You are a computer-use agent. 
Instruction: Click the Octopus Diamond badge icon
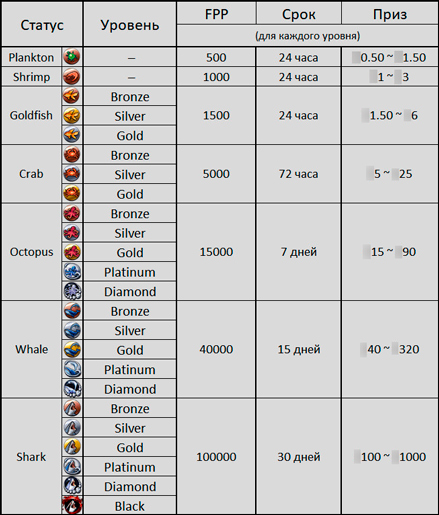pos(72,291)
